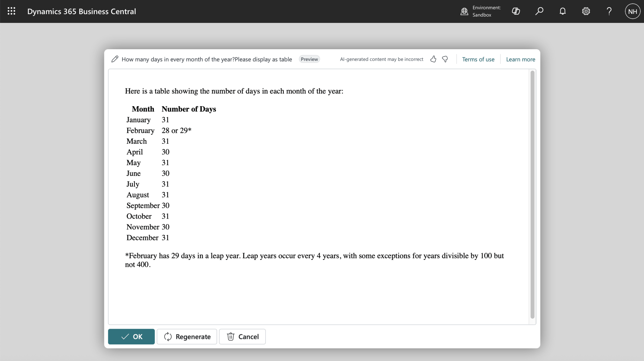Open the Learn more link
Screen dimensions: 644x361
[x=520, y=59]
